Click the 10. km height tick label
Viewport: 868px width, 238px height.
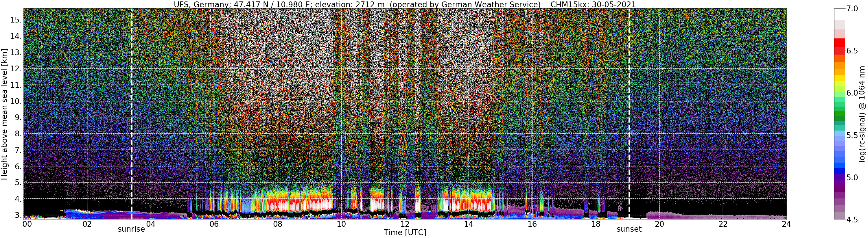coord(16,101)
